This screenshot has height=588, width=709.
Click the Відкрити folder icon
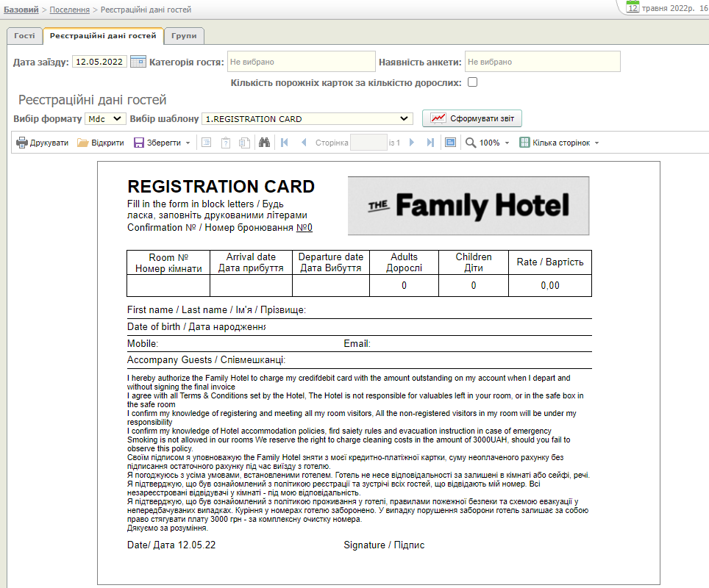[x=83, y=143]
